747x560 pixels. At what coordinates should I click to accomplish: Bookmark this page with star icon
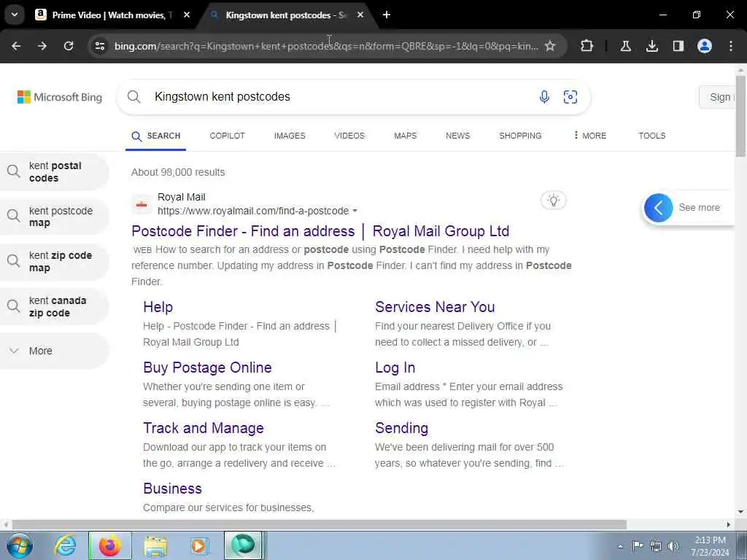550,46
